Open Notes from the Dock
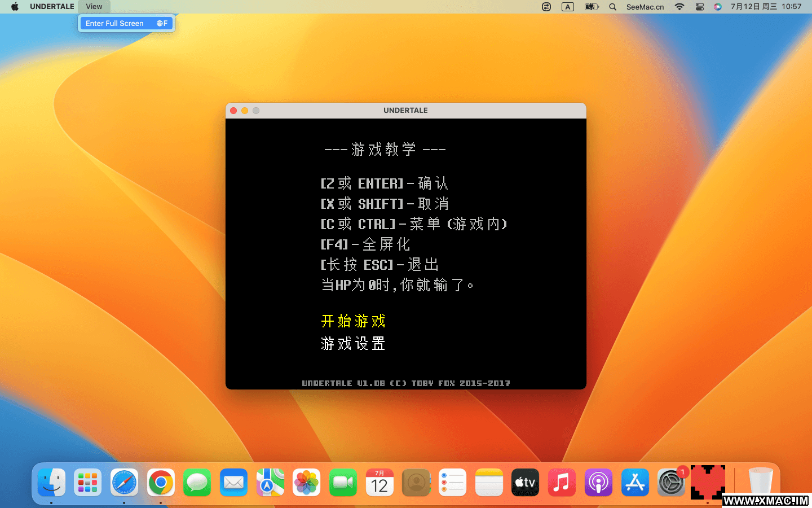The width and height of the screenshot is (812, 508). coord(489,483)
